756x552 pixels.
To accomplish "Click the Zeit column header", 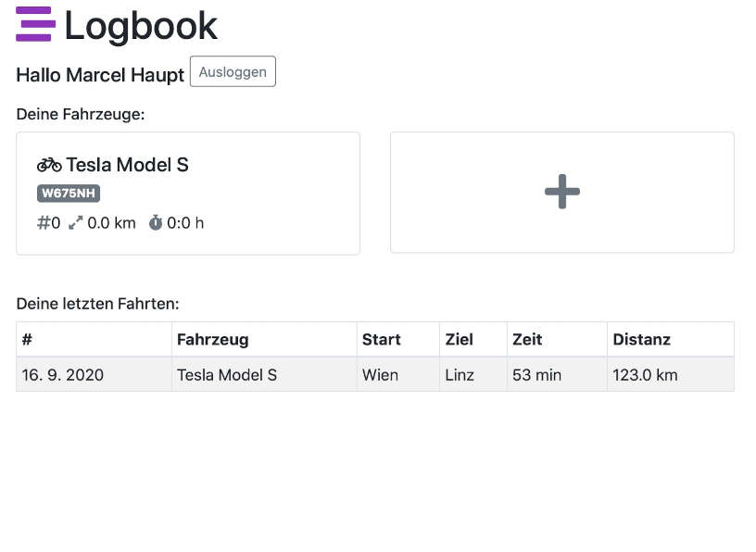I will 527,340.
